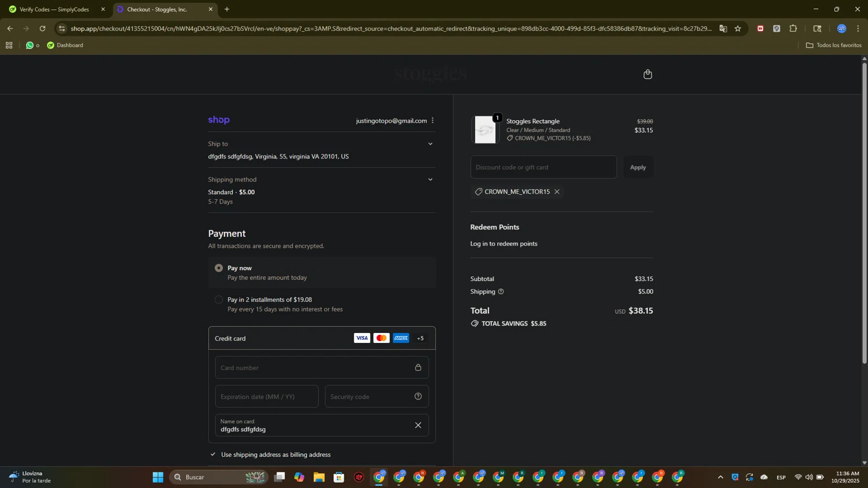
Task: Open File Explorer from the taskbar
Action: (319, 477)
